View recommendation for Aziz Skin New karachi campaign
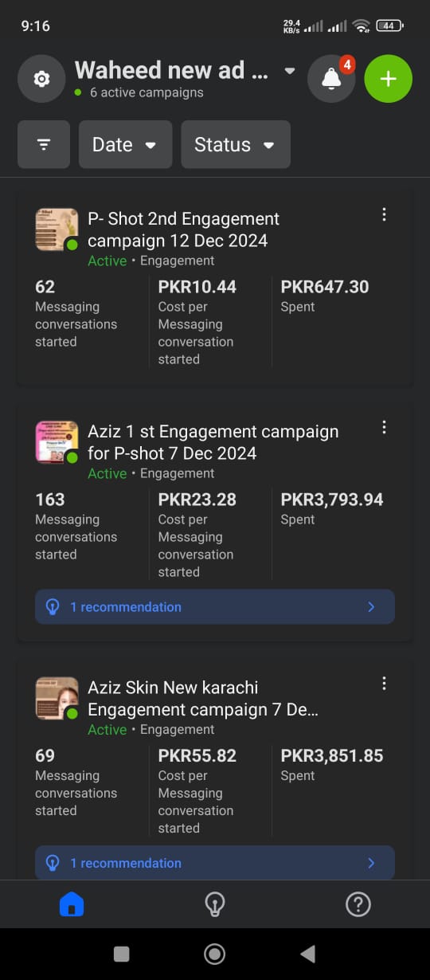The height and width of the screenshot is (980, 430). coord(215,862)
